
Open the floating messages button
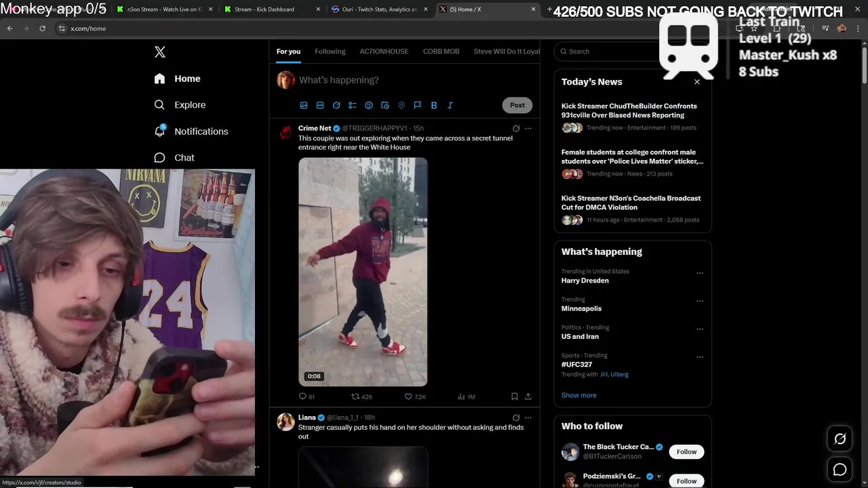840,469
